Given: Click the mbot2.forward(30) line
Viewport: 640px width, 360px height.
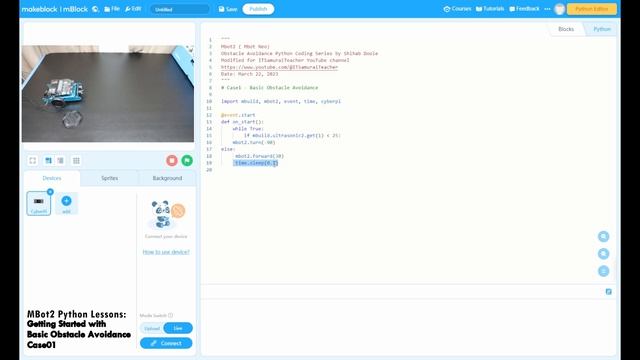Looking at the screenshot, I should [x=259, y=156].
